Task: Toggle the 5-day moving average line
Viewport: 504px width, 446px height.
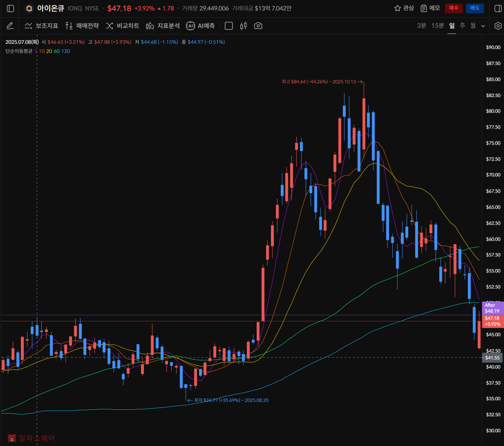Action: [36, 51]
